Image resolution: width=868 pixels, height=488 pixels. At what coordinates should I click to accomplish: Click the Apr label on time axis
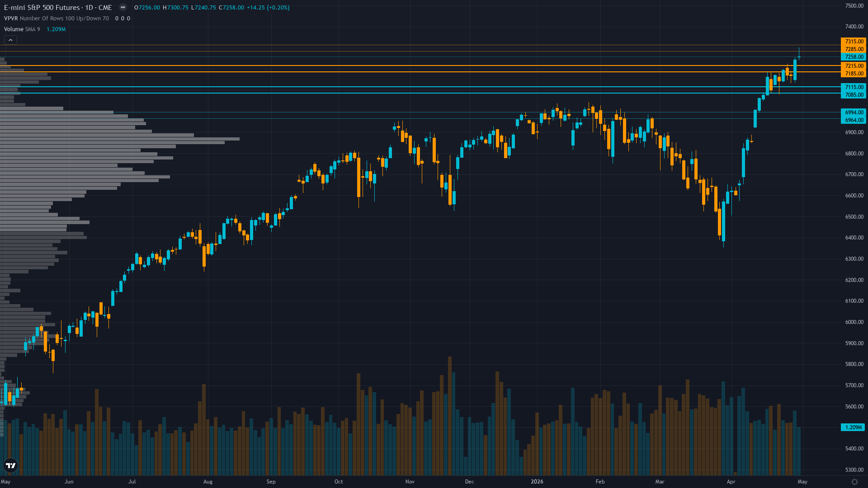pos(731,482)
